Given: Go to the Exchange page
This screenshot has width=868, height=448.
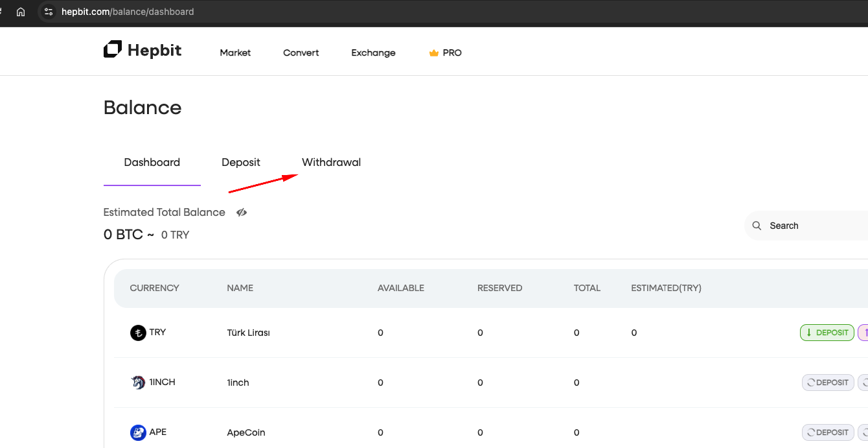Looking at the screenshot, I should click(x=373, y=53).
